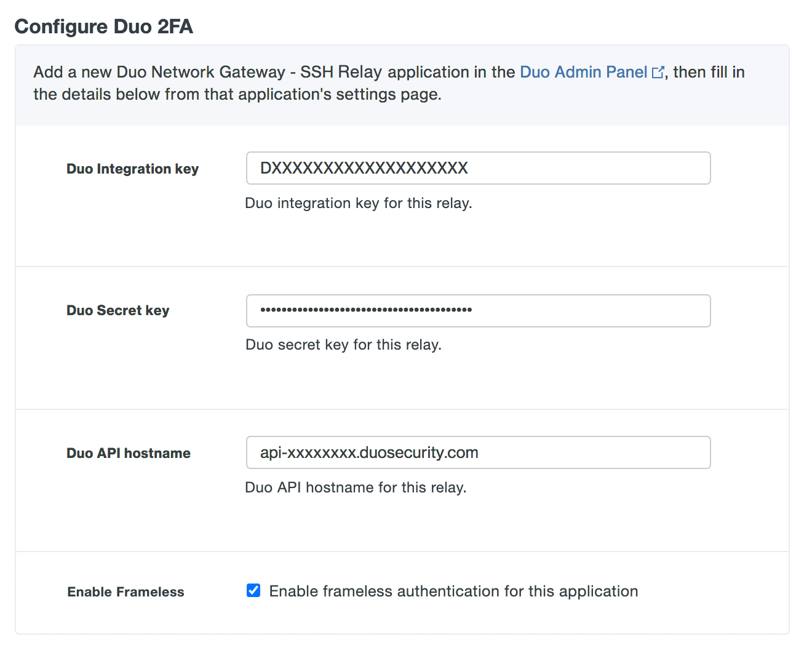812x650 pixels.
Task: Click the Configure Duo 2FA heading
Action: click(x=104, y=26)
